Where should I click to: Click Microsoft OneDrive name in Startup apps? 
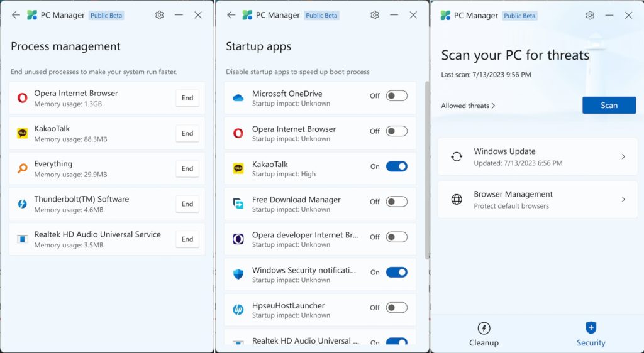287,94
